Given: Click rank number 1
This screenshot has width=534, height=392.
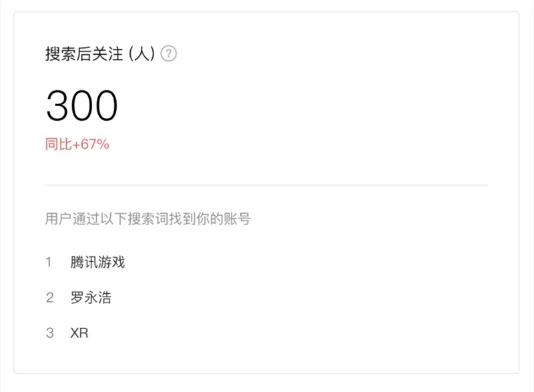Looking at the screenshot, I should pos(49,262).
